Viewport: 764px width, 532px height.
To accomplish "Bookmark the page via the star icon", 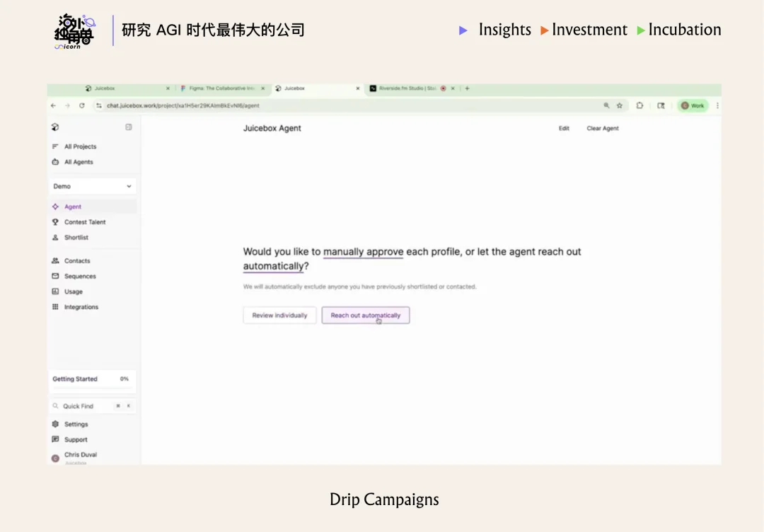I will pyautogui.click(x=619, y=105).
